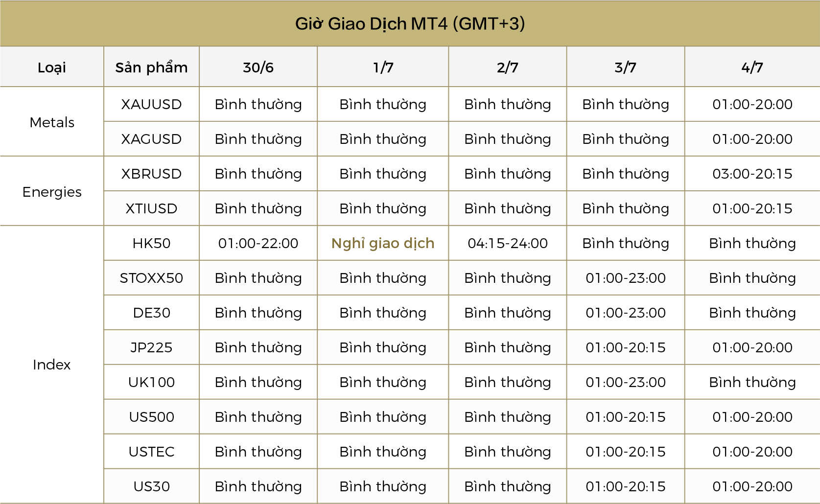Click the USTEC product cell

pyautogui.click(x=151, y=452)
